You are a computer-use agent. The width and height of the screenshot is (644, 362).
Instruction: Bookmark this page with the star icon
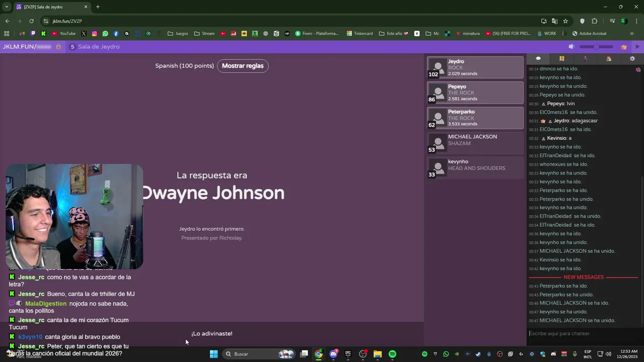[x=566, y=21]
